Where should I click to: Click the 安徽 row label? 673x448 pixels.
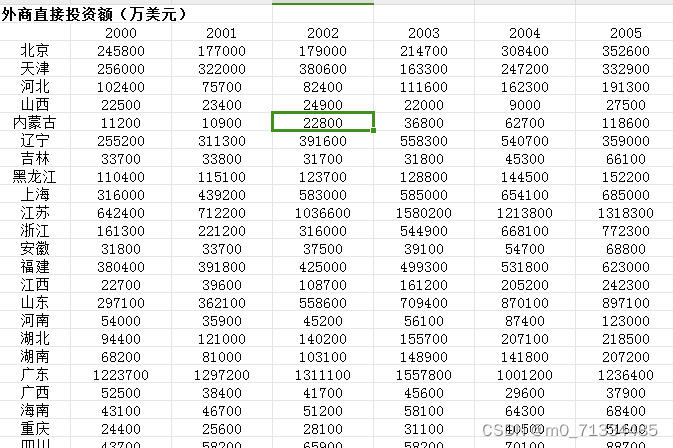35,249
